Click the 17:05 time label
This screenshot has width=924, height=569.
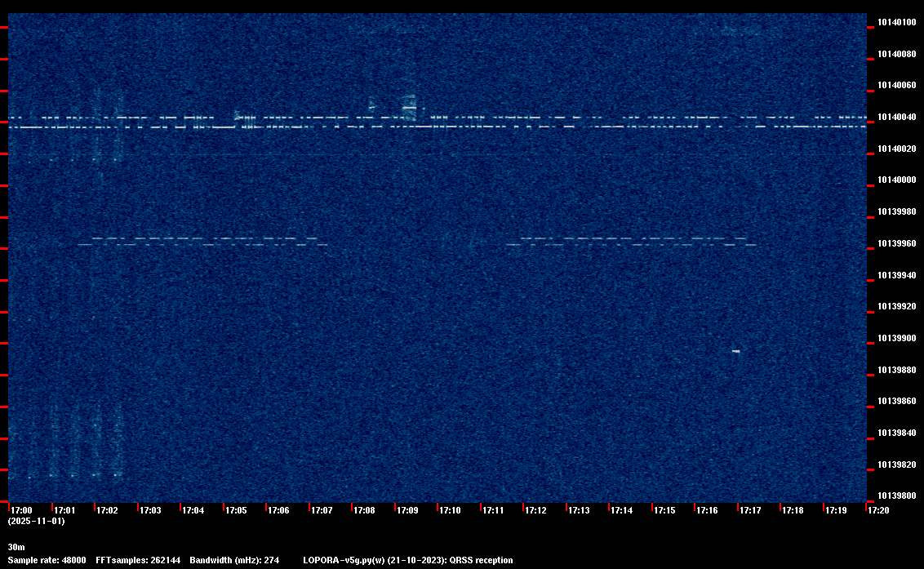click(x=236, y=510)
